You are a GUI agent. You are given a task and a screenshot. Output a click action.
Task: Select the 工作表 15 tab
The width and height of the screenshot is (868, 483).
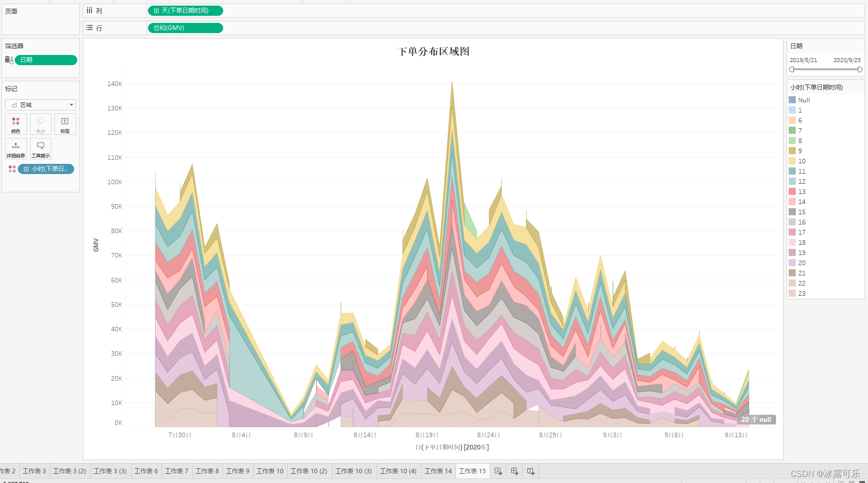click(x=472, y=471)
